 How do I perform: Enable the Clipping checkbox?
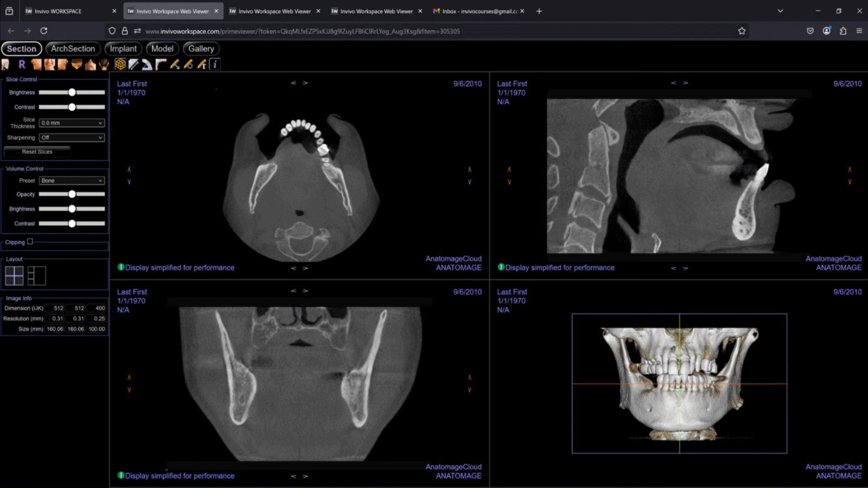point(30,242)
